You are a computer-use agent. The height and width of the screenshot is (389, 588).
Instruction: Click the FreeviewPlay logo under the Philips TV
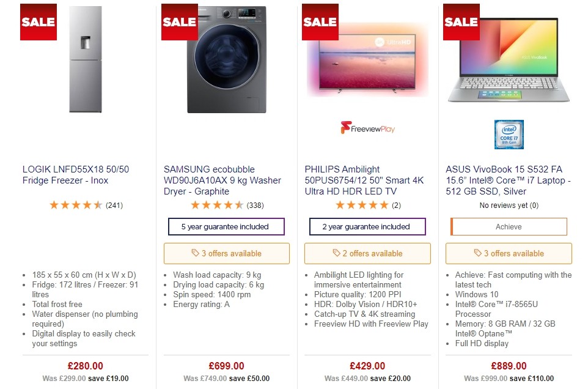pyautogui.click(x=367, y=128)
